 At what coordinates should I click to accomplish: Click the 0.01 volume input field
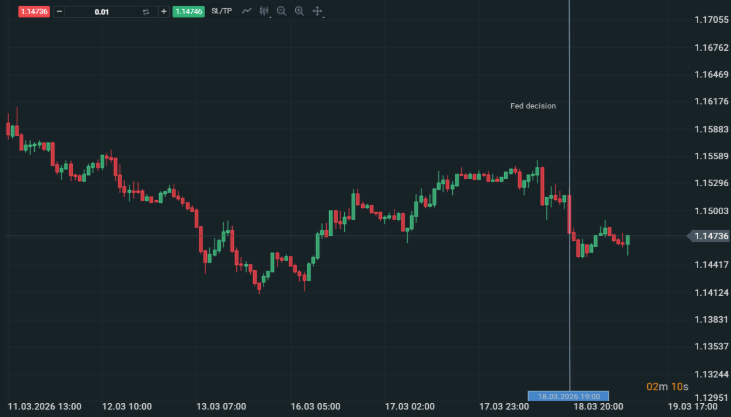tap(102, 11)
